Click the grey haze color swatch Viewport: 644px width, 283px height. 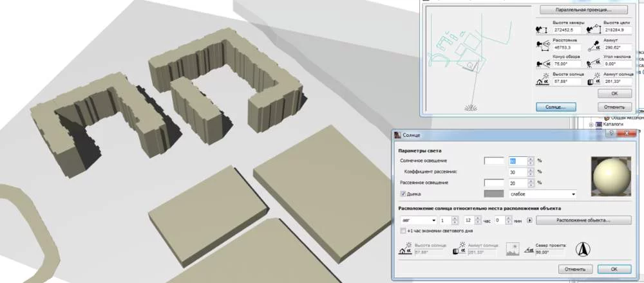tap(494, 193)
